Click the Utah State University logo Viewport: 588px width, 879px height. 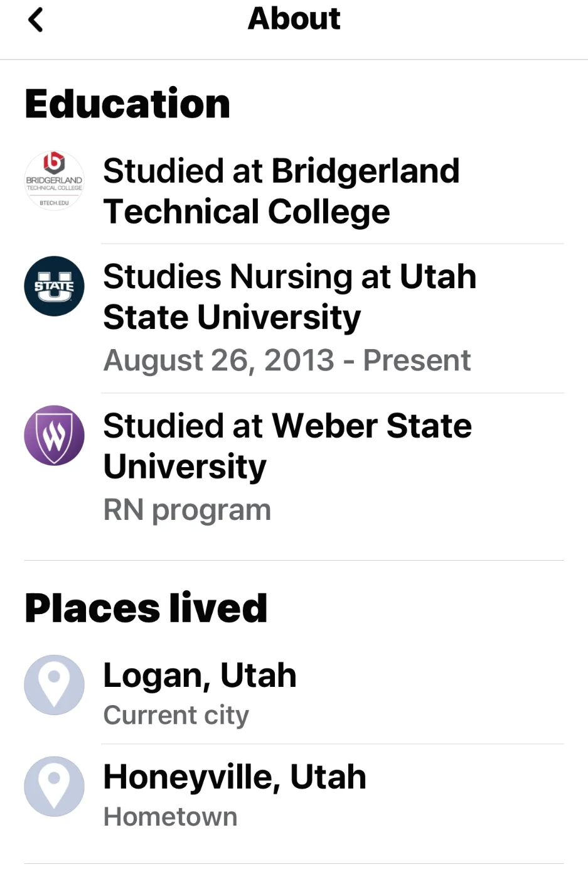click(x=54, y=286)
